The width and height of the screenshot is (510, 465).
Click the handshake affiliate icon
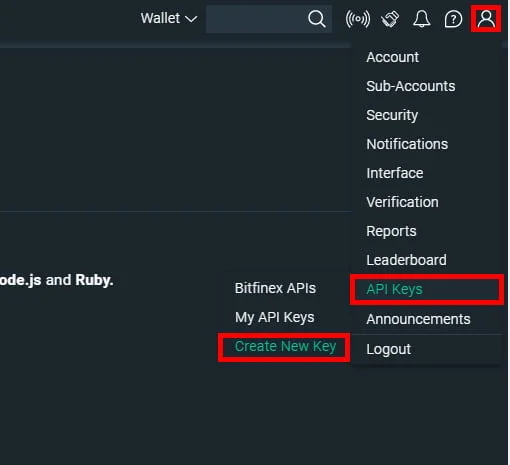pos(390,19)
